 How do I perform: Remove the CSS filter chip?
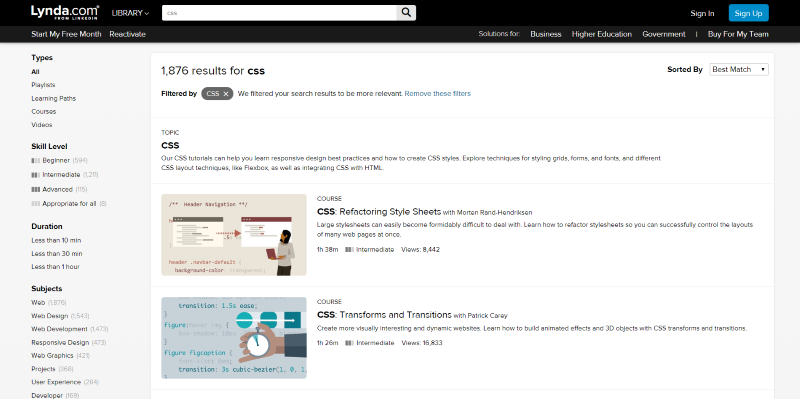tap(226, 94)
